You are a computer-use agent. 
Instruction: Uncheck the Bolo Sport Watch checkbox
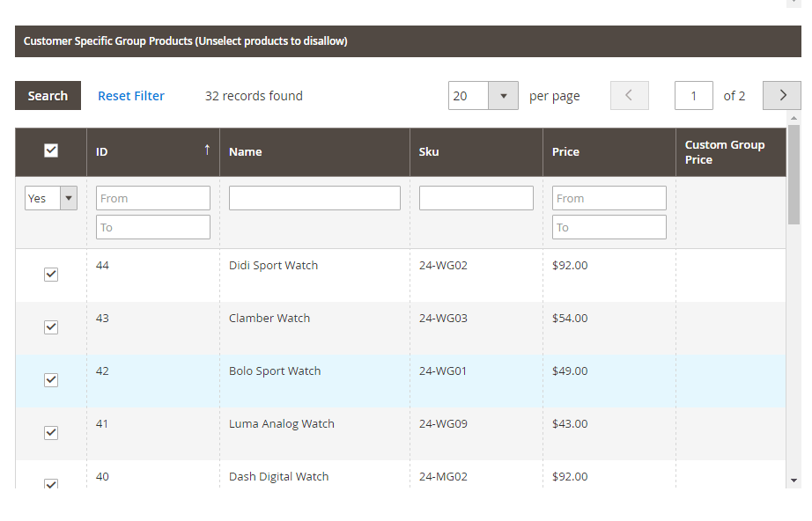click(51, 380)
